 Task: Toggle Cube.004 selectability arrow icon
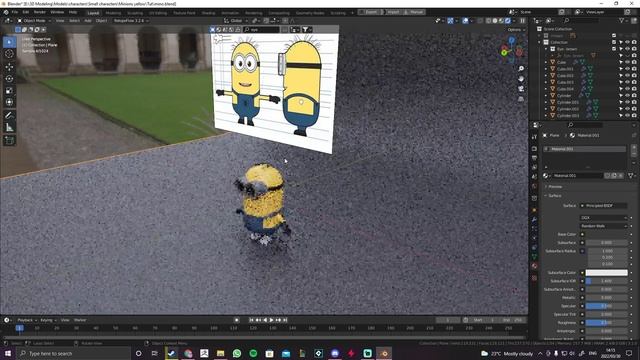[x=621, y=89]
